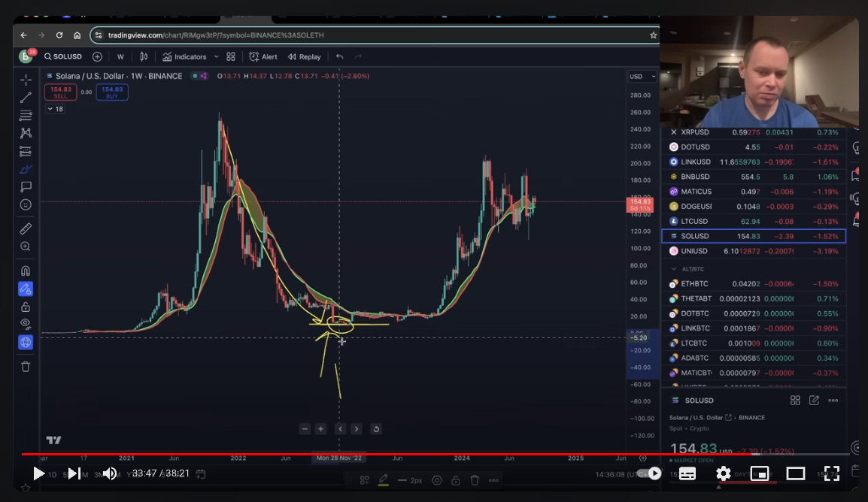Switch to theater mode

796,473
